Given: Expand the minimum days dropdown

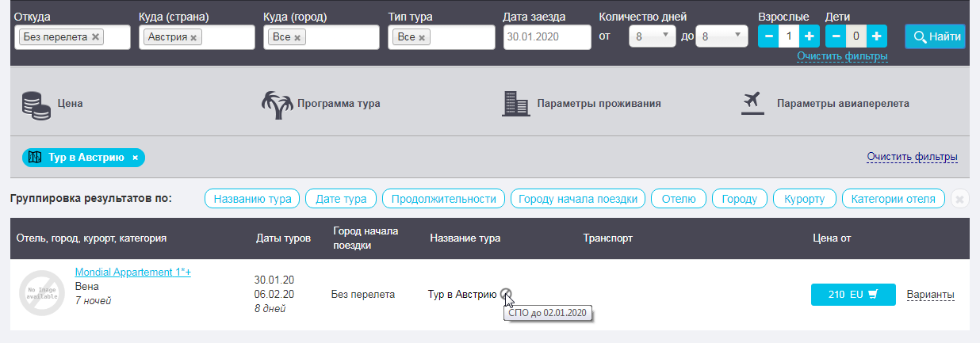Looking at the screenshot, I should pyautogui.click(x=653, y=36).
